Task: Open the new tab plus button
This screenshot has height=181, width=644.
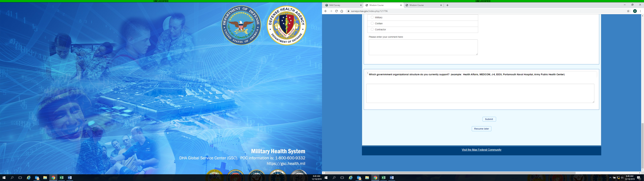Action: coord(447,5)
